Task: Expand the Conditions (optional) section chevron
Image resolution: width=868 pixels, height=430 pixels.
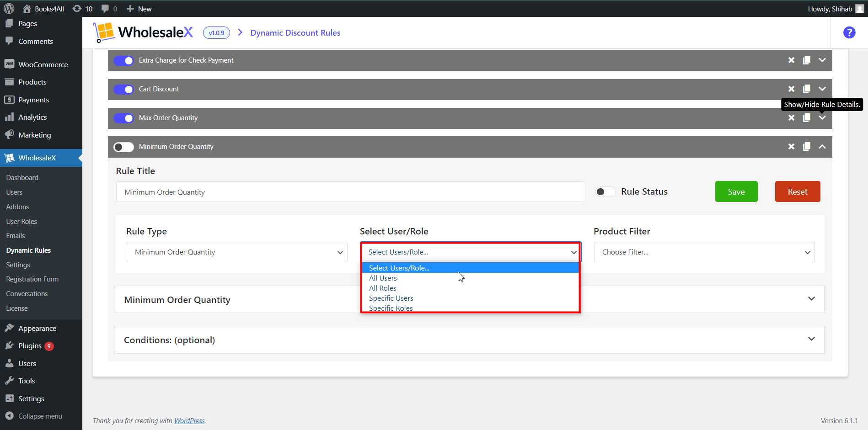Action: 811,339
